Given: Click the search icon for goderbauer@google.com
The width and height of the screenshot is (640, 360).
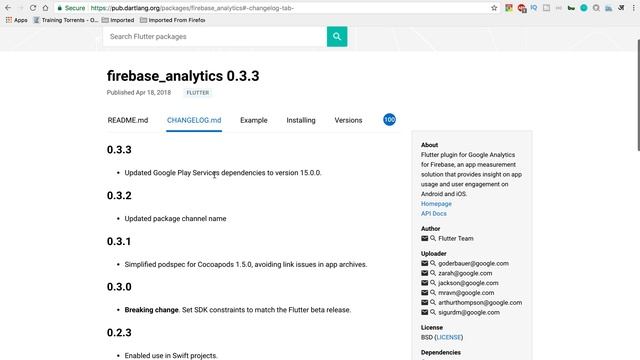Looking at the screenshot, I should (x=433, y=263).
